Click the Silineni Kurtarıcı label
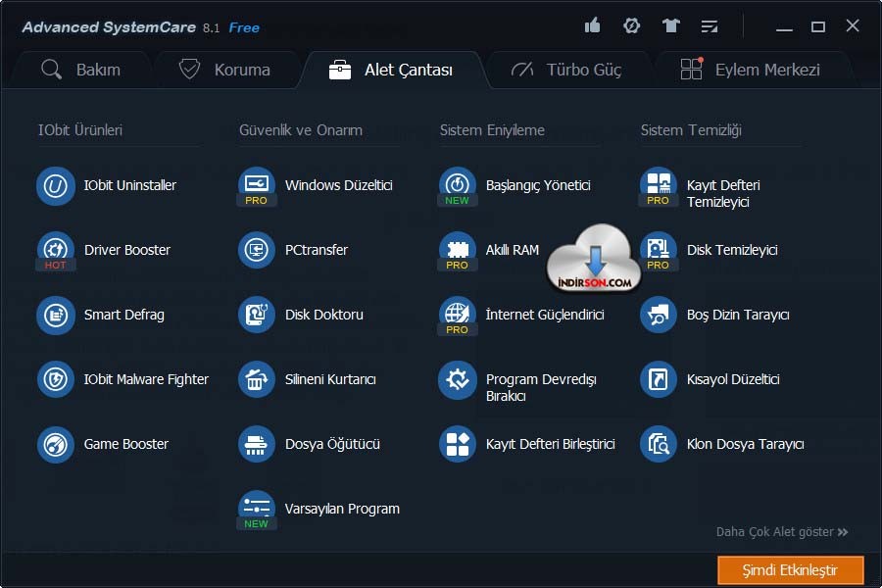 tap(330, 380)
